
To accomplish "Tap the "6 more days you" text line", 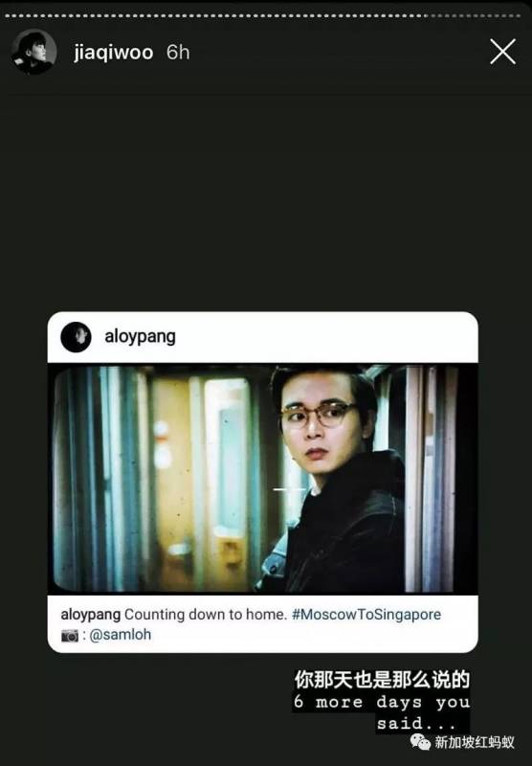I will pyautogui.click(x=381, y=702).
